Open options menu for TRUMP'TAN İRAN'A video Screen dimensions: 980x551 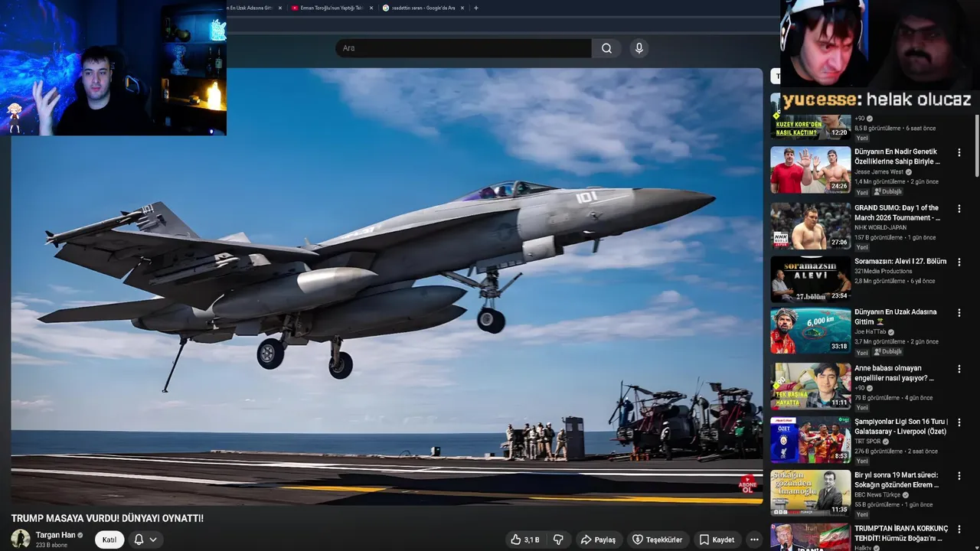[x=959, y=530]
